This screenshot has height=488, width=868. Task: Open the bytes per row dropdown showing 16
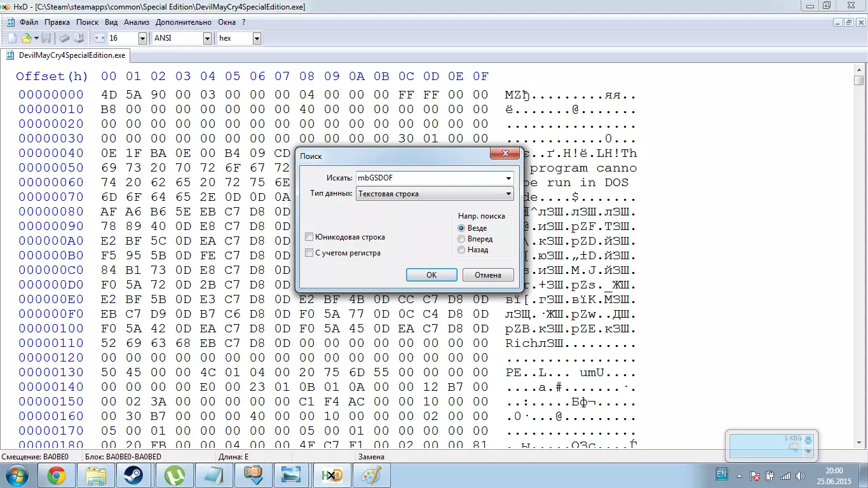(143, 38)
